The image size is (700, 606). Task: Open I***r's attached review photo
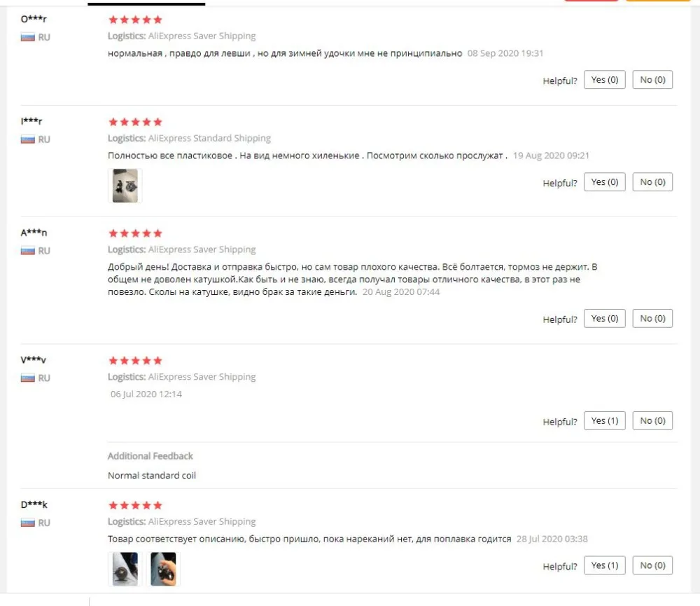(125, 186)
